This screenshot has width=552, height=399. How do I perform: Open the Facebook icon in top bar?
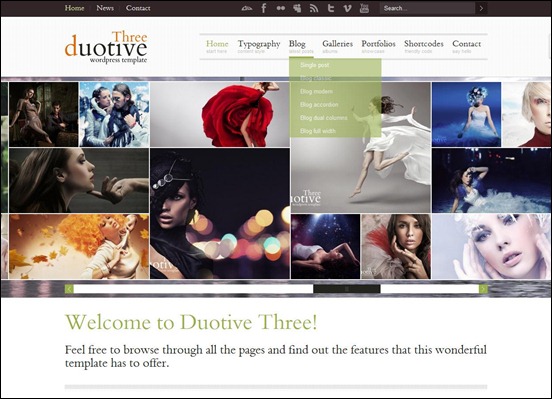click(263, 8)
